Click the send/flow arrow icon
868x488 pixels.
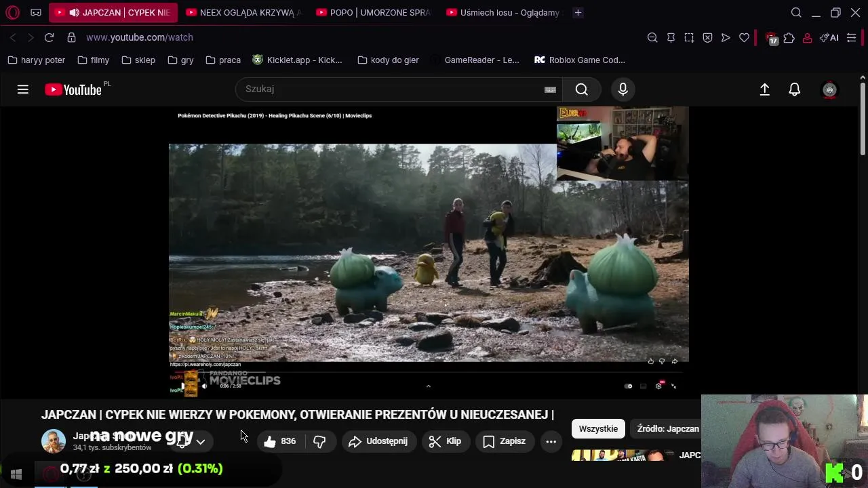(x=726, y=37)
